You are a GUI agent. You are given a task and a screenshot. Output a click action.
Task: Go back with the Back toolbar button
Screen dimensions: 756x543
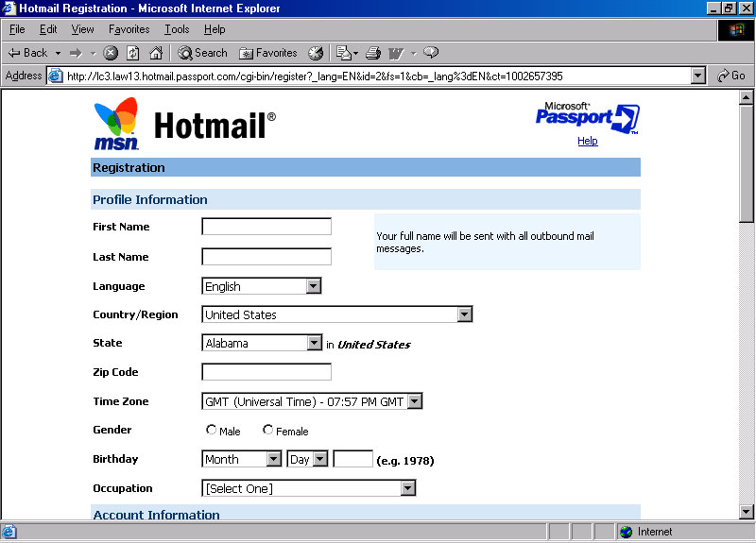(x=27, y=53)
